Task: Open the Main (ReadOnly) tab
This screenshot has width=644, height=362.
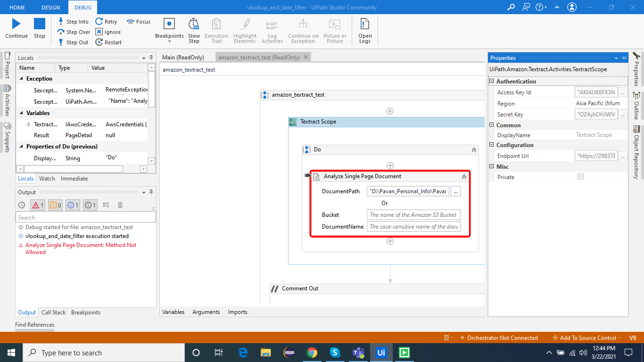Action: [x=183, y=58]
